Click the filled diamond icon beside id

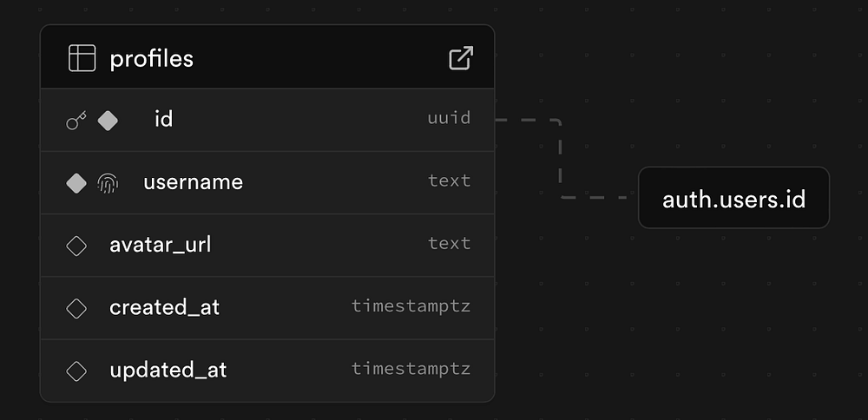[x=108, y=121]
